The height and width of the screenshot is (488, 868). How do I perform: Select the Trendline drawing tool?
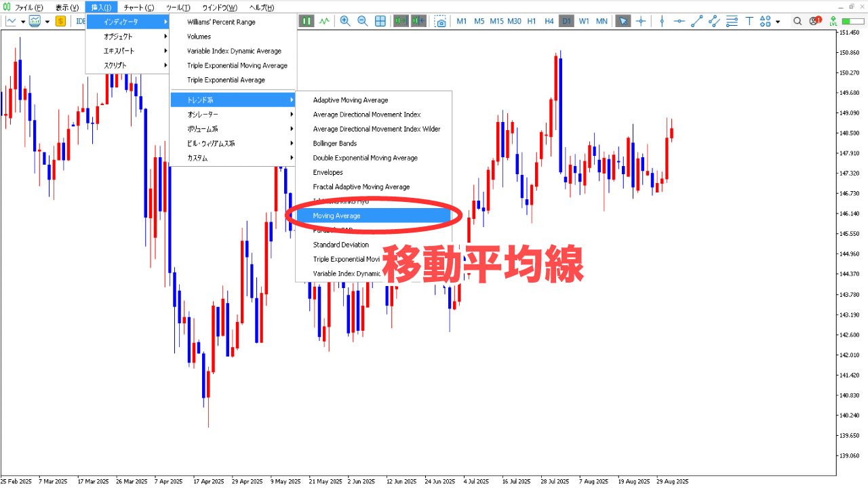pos(696,21)
